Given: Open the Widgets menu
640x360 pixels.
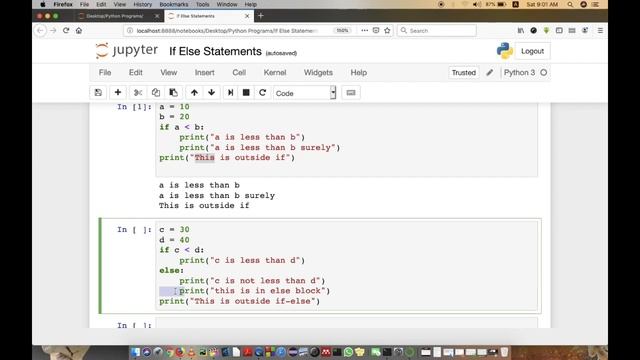Looking at the screenshot, I should click(x=318, y=73).
